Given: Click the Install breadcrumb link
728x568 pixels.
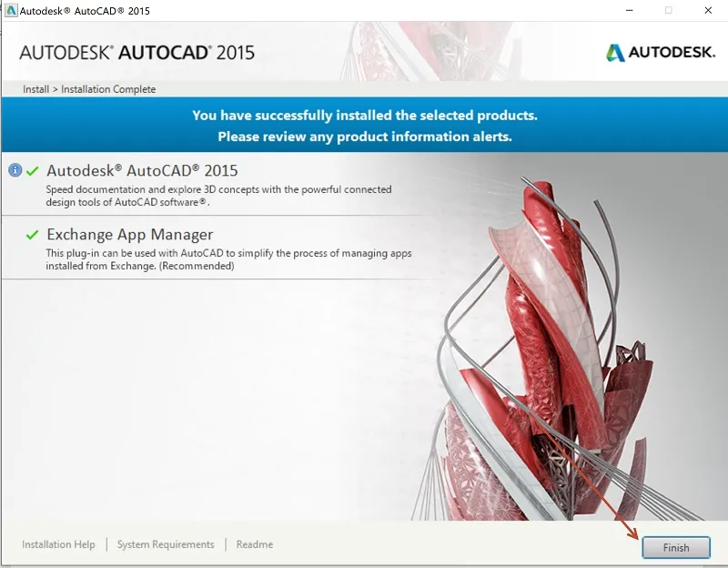Looking at the screenshot, I should 34,88.
